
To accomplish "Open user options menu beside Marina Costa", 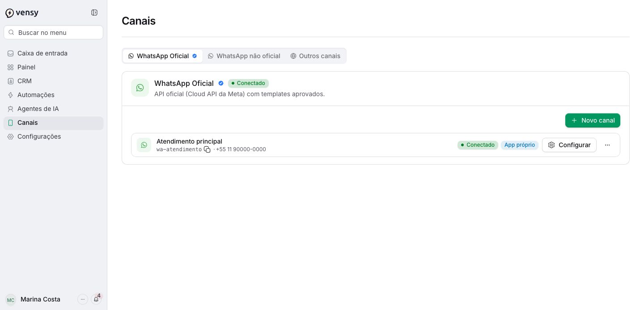I will click(83, 299).
